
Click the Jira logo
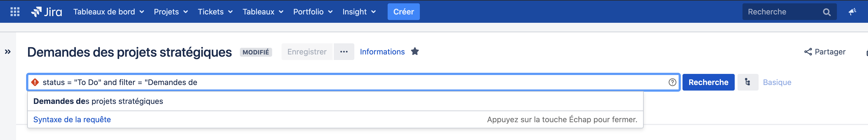46,12
